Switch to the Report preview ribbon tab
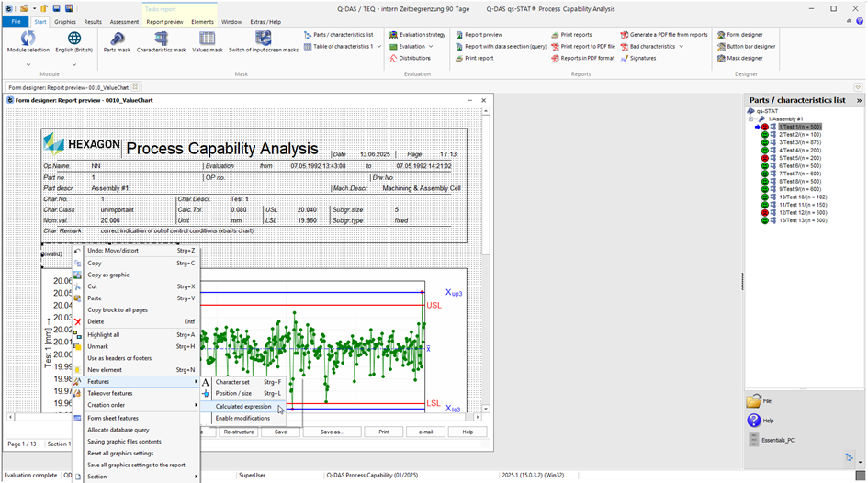The image size is (868, 483). [x=164, y=22]
